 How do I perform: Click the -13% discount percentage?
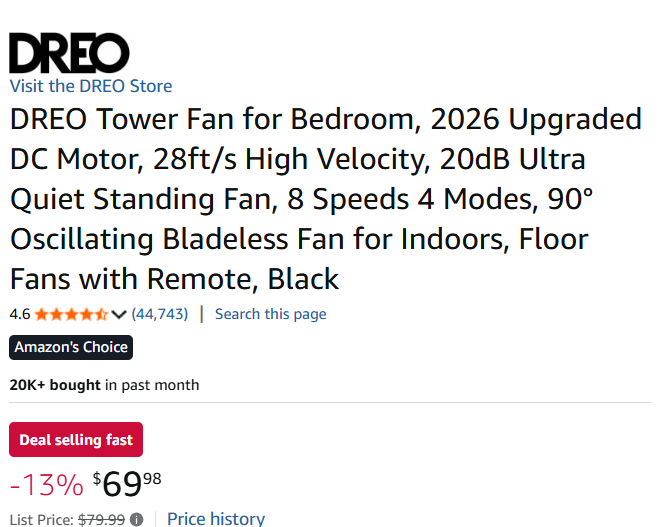46,485
